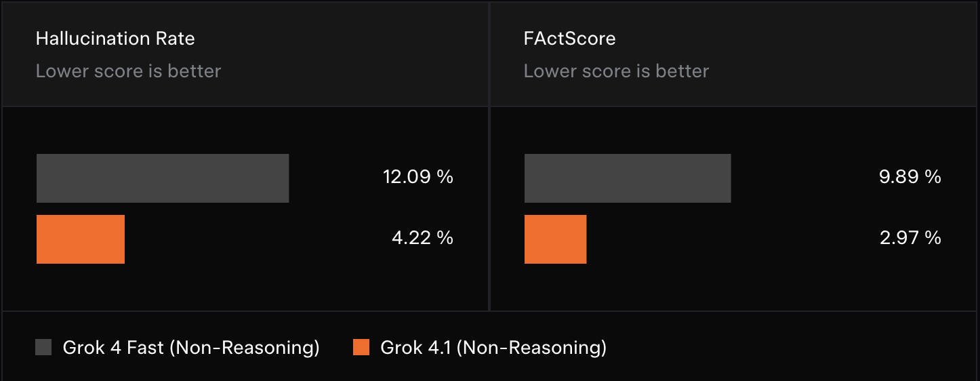The height and width of the screenshot is (381, 980).
Task: Select the gray bar in the FActScore chart
Action: [x=628, y=178]
